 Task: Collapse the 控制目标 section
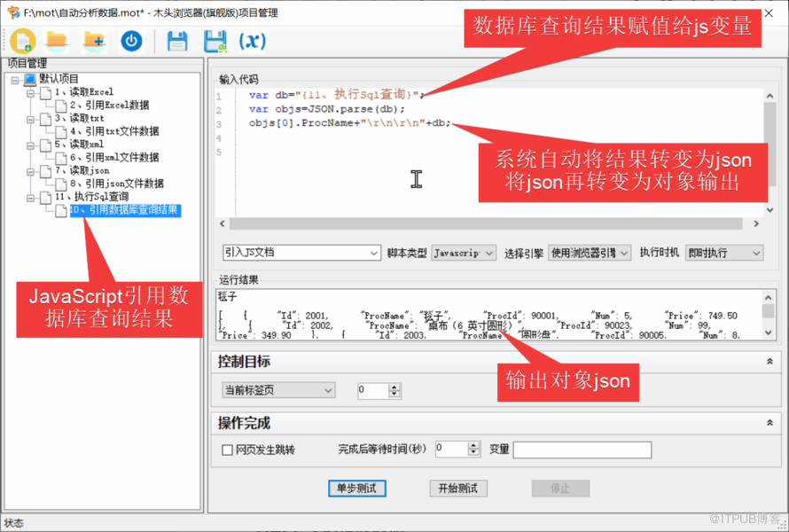point(769,362)
